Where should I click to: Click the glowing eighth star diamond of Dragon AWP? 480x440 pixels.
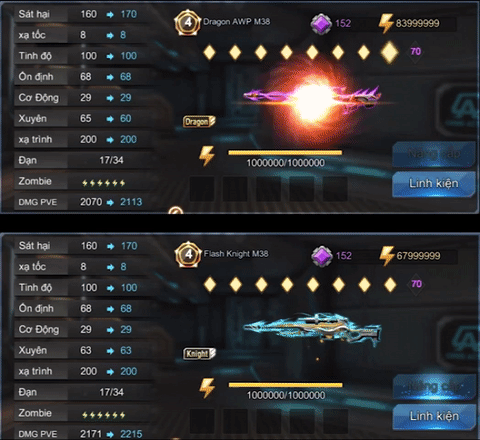389,52
